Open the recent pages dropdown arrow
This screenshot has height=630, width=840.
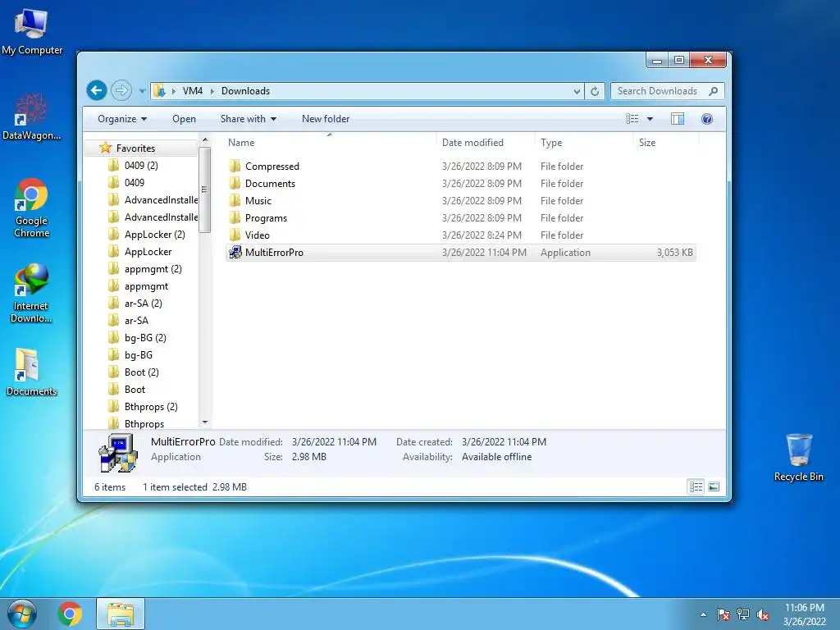(142, 91)
